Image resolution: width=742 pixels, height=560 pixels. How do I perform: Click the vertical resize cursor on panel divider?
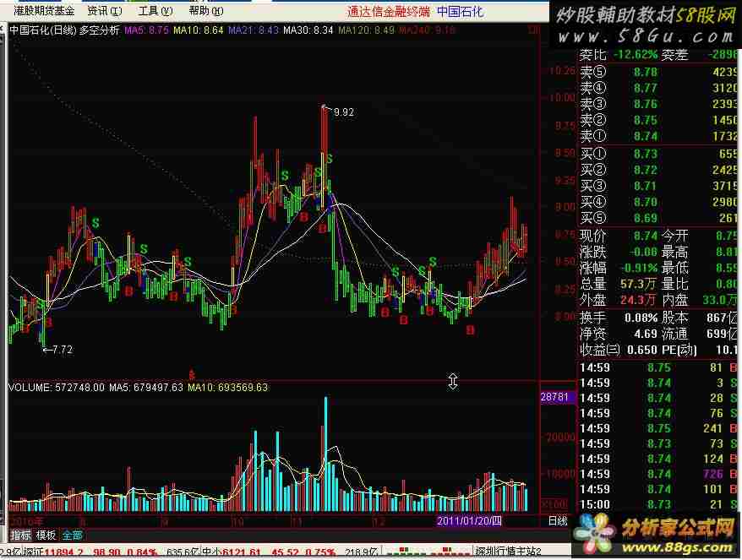coord(453,381)
